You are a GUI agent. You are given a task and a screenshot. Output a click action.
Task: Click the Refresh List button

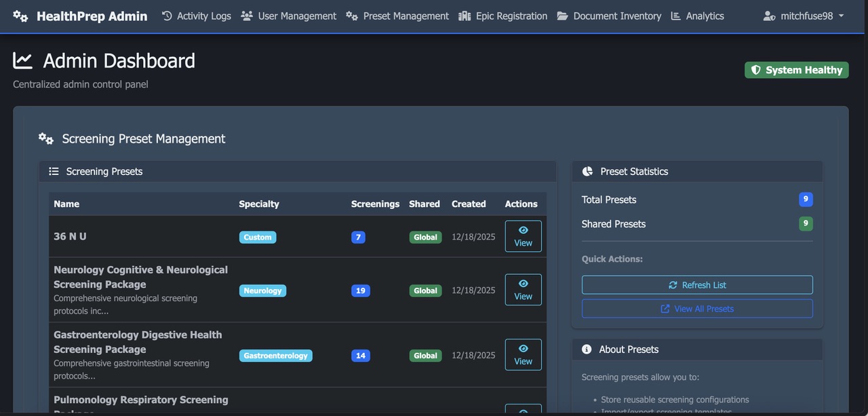coord(697,284)
